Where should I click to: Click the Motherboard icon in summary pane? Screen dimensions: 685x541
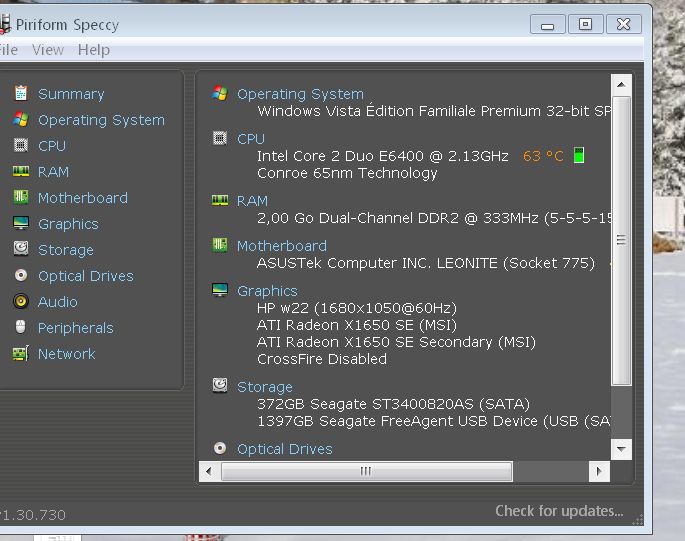pos(220,245)
